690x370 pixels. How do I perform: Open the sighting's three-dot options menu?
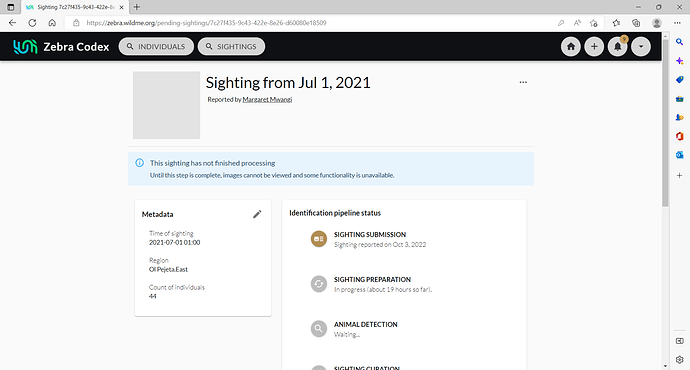[523, 82]
